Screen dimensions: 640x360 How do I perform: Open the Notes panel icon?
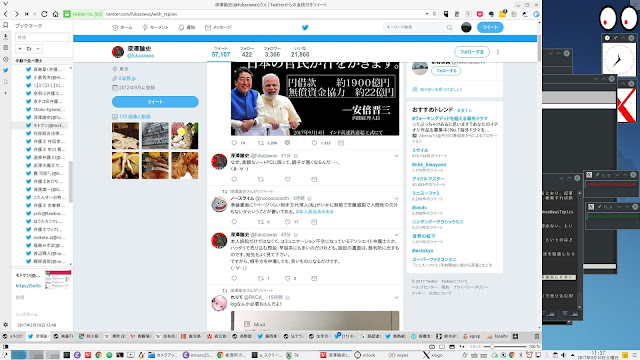pyautogui.click(x=5, y=48)
